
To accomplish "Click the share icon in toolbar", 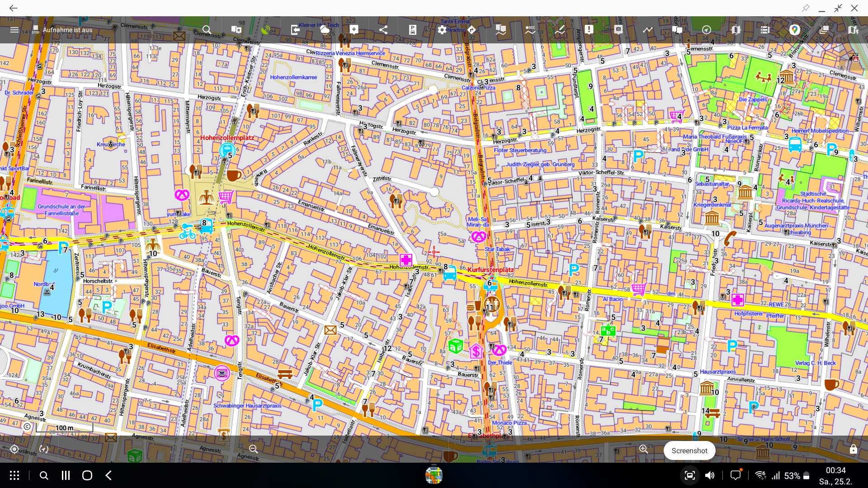I will click(x=383, y=30).
